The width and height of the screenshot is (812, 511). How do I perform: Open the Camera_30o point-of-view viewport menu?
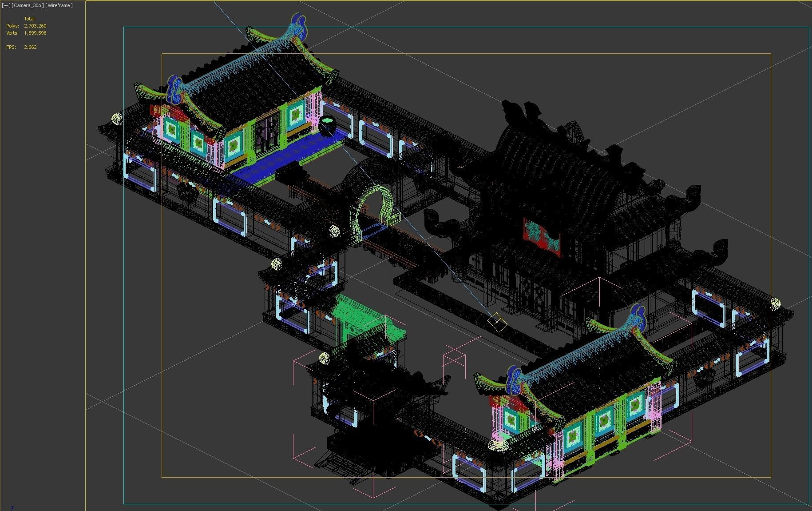27,5
